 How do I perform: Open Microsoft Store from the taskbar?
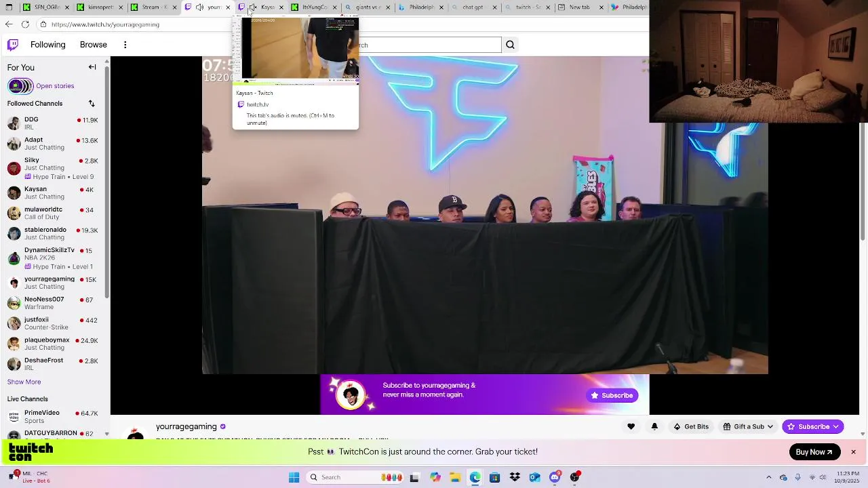click(x=494, y=477)
